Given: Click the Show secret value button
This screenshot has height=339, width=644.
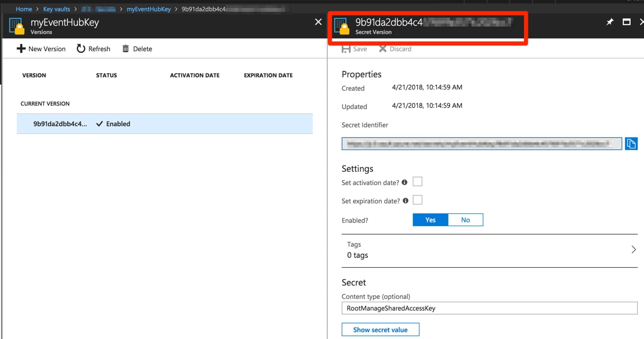Looking at the screenshot, I should click(380, 330).
